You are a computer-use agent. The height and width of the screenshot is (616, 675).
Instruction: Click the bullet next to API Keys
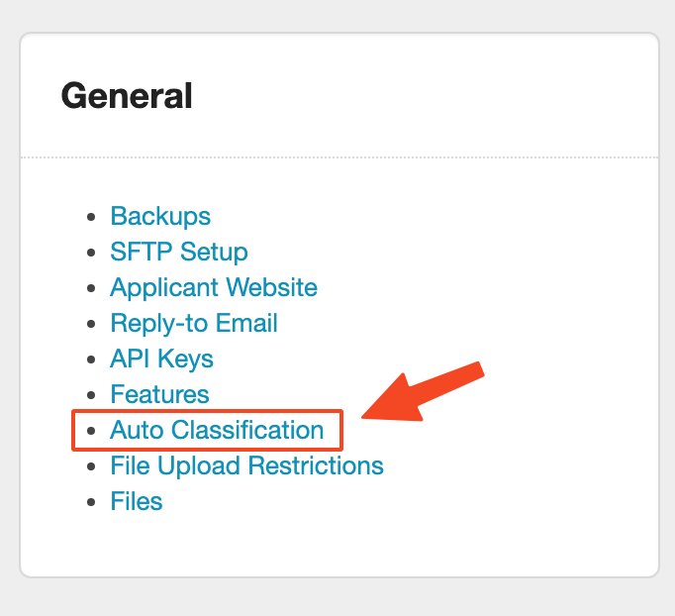[x=93, y=359]
